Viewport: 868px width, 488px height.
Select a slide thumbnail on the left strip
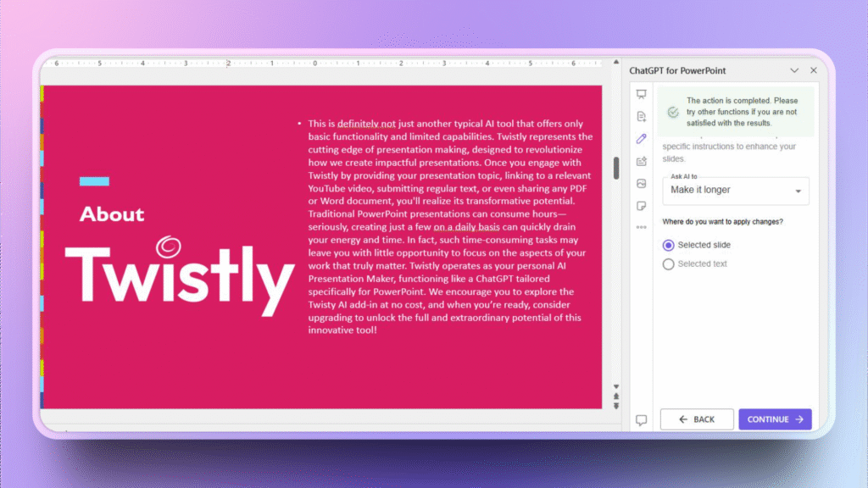click(x=43, y=169)
